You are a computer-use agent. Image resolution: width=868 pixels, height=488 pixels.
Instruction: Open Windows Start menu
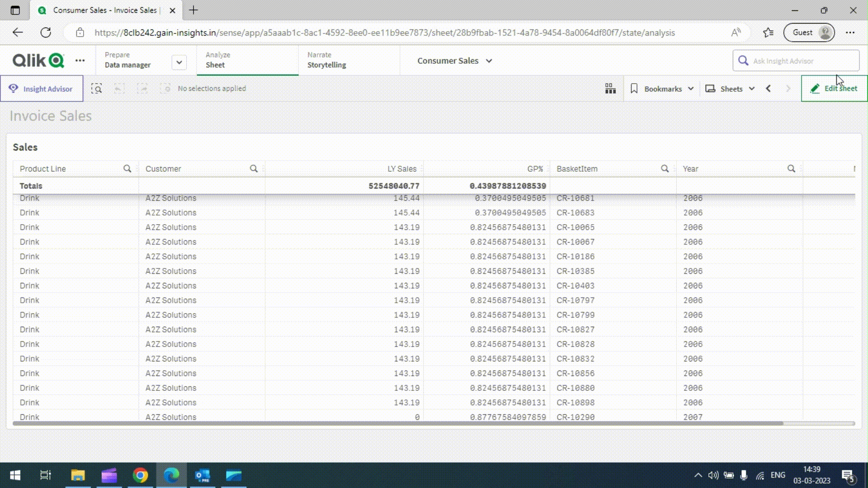coord(15,475)
